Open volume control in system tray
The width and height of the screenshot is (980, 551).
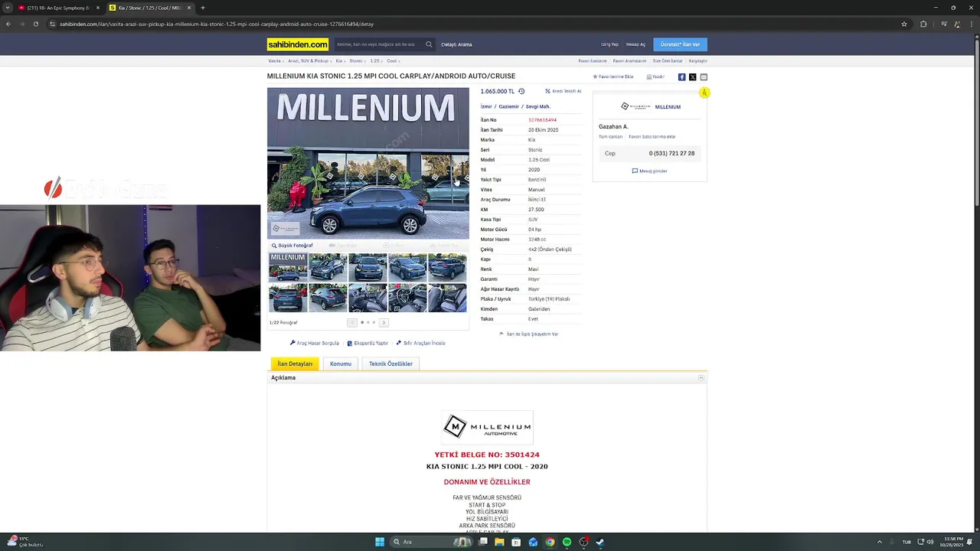[x=930, y=542]
